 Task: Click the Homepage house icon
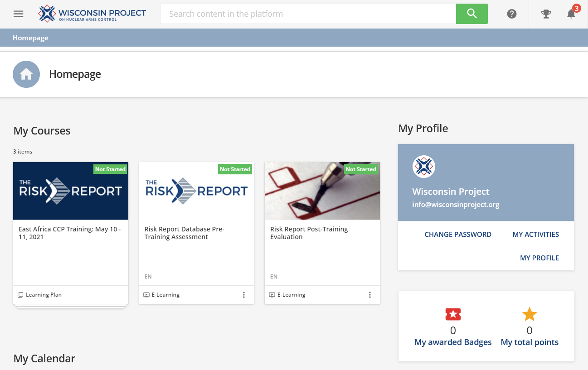click(26, 74)
